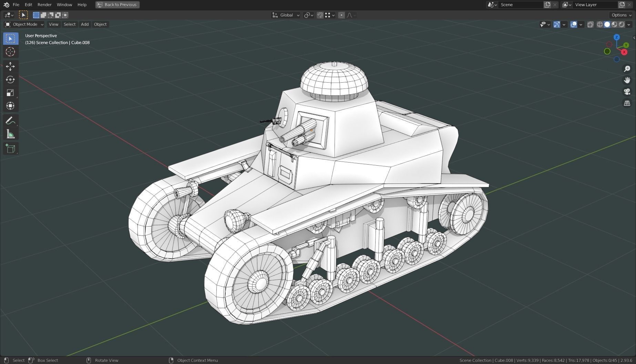Open the viewport Select menu

(70, 24)
